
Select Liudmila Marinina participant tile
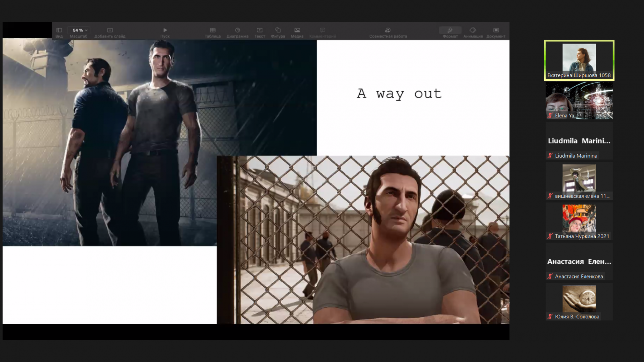(579, 141)
